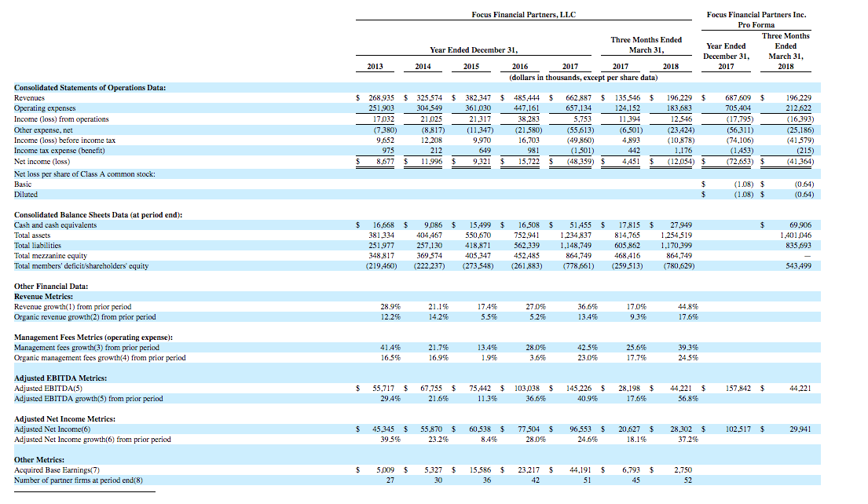Click the 'Revenue Metrics:' subheading
This screenshot has height=504, width=868.
(x=43, y=297)
